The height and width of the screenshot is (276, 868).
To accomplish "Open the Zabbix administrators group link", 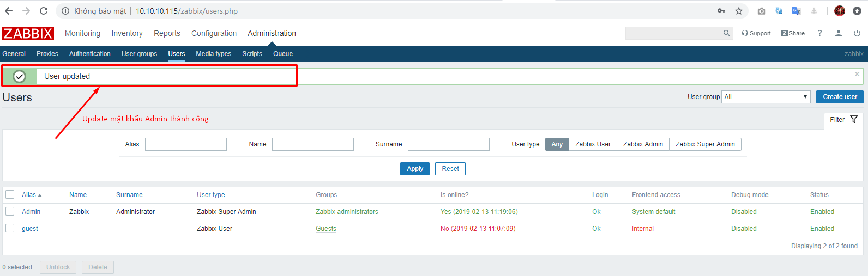I will coord(347,212).
